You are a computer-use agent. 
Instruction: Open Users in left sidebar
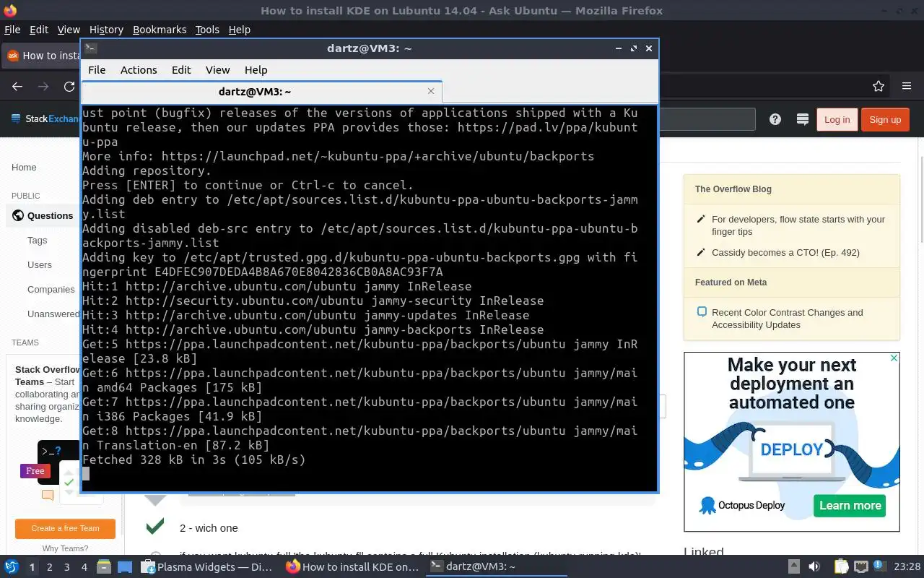click(40, 264)
